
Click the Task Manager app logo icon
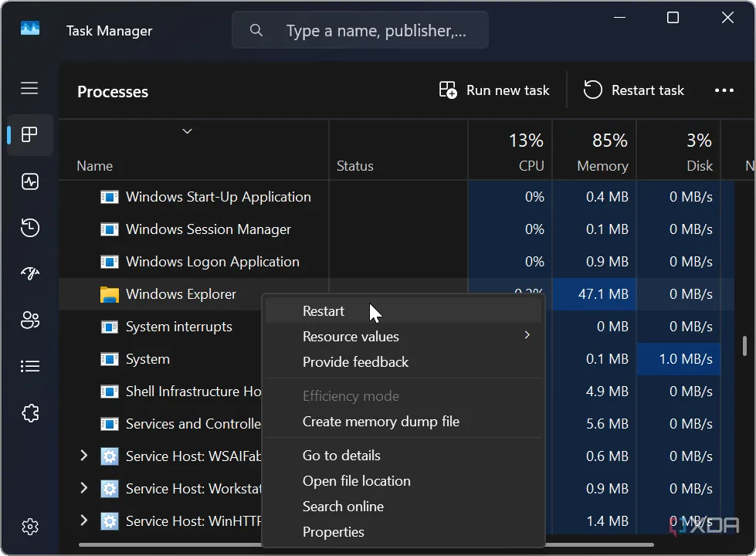(x=30, y=28)
